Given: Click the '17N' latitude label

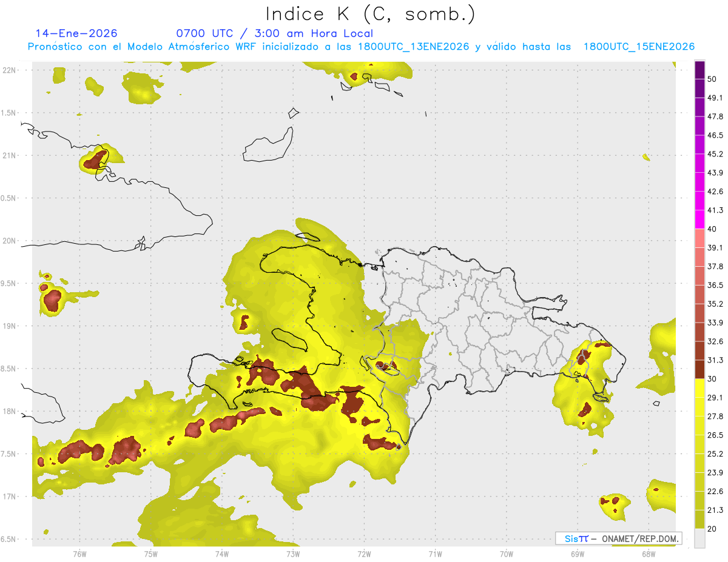Looking at the screenshot, I should pos(10,497).
